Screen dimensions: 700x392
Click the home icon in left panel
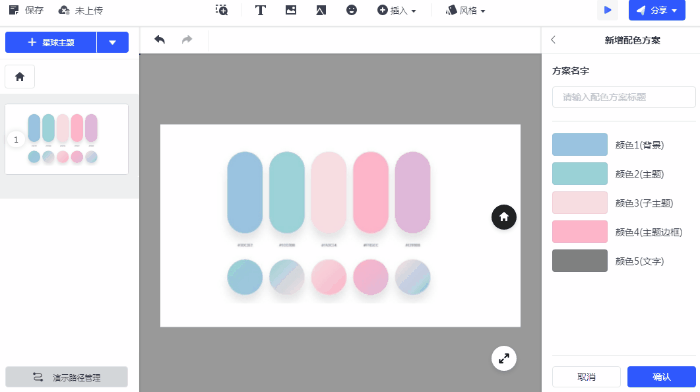pyautogui.click(x=20, y=77)
